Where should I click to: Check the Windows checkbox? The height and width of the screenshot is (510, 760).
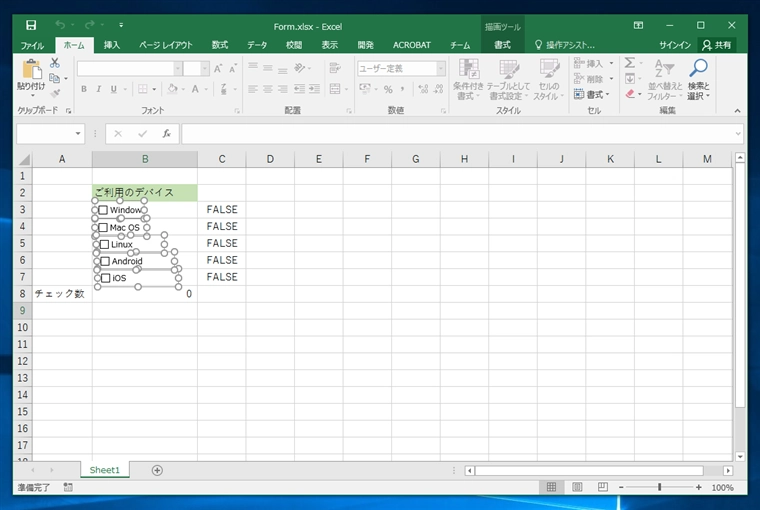(103, 210)
